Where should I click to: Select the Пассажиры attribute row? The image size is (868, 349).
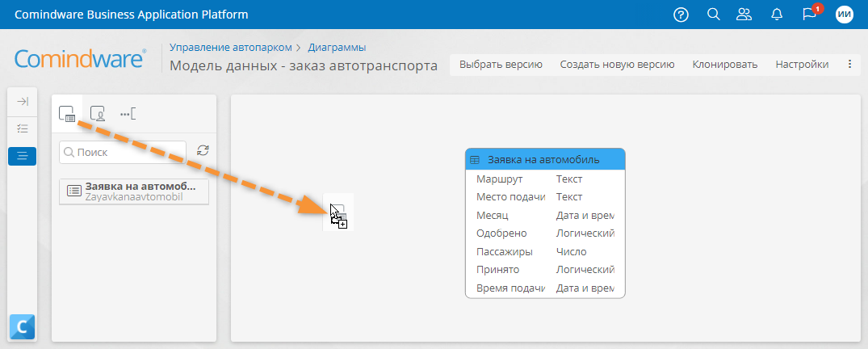tap(545, 251)
